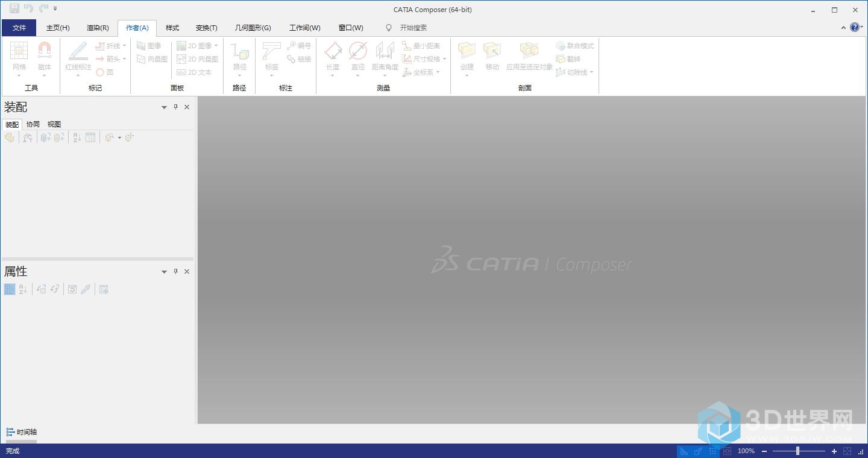Open the 属性 panel options dropdown arrow

pos(164,272)
